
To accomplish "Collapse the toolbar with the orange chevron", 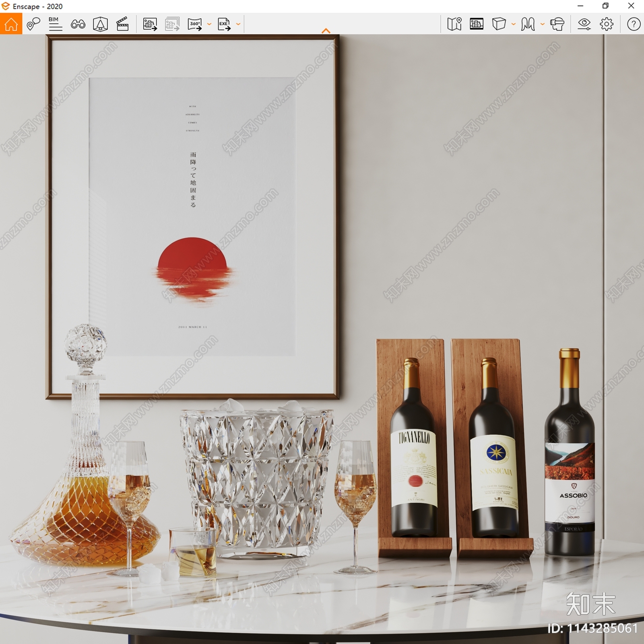I will pyautogui.click(x=326, y=31).
